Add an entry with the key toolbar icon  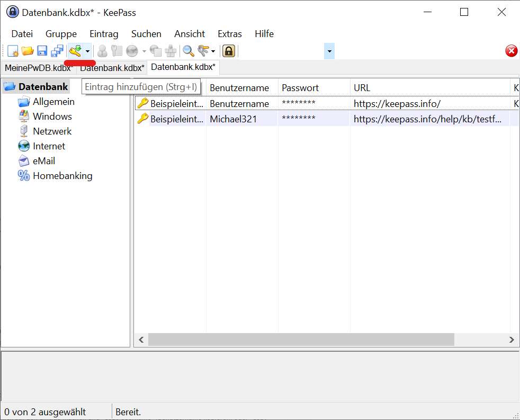75,51
